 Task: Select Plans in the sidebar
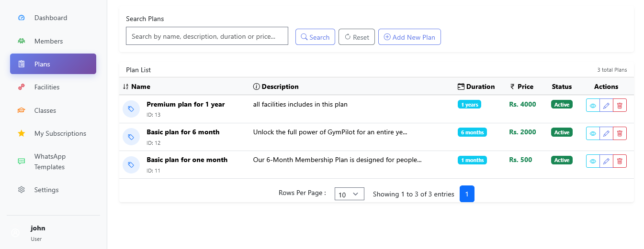pyautogui.click(x=53, y=64)
